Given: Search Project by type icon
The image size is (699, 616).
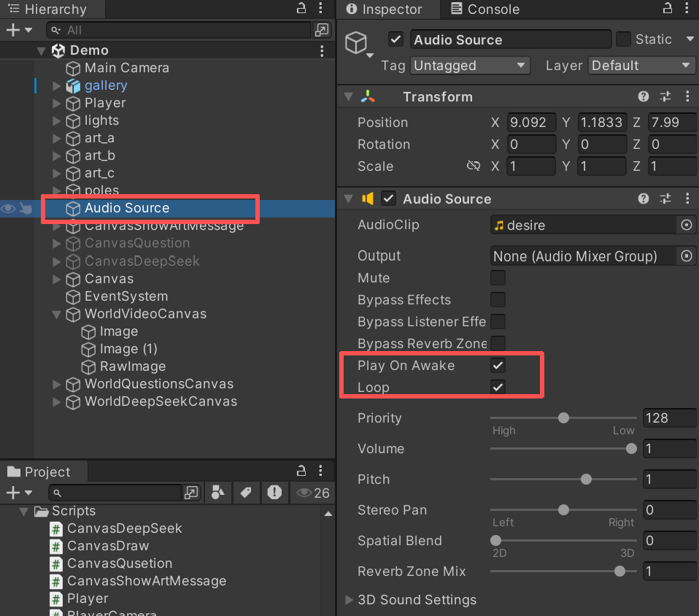Looking at the screenshot, I should (217, 493).
